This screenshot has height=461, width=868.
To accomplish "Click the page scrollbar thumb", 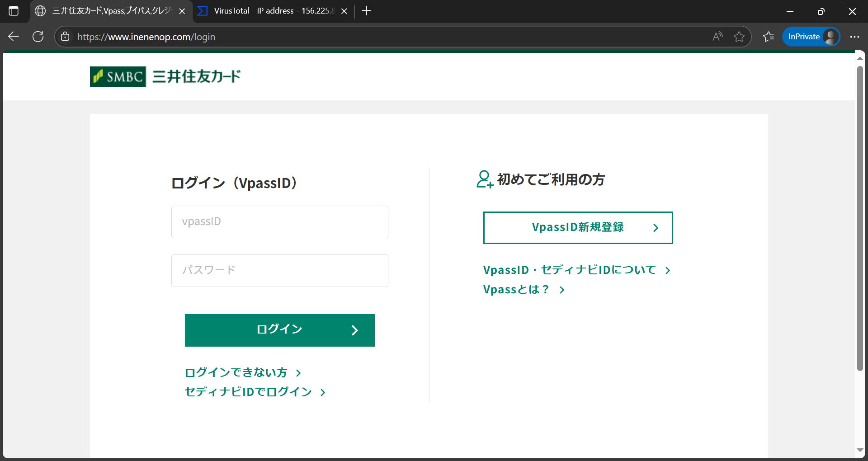I will pyautogui.click(x=860, y=218).
